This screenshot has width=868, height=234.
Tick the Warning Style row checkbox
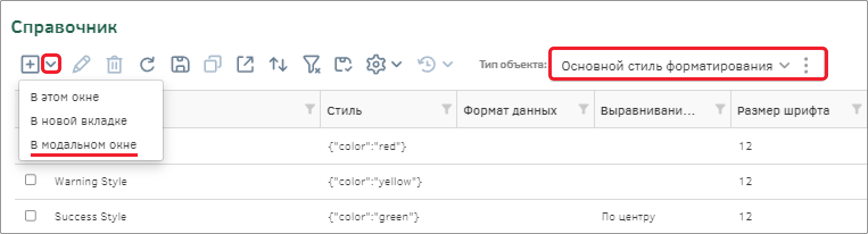[31, 180]
